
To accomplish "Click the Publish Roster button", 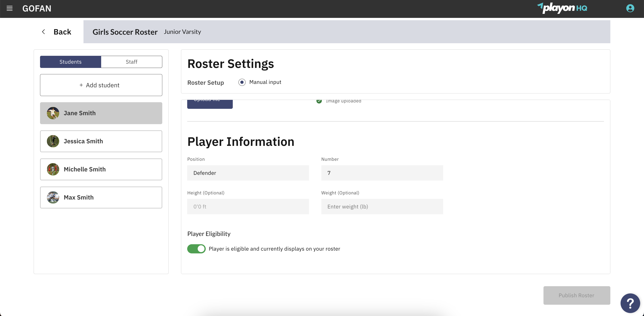I will click(576, 295).
